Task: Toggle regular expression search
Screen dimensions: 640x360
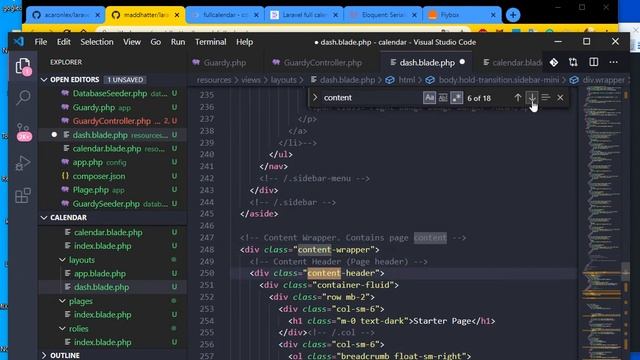Action: tap(456, 98)
